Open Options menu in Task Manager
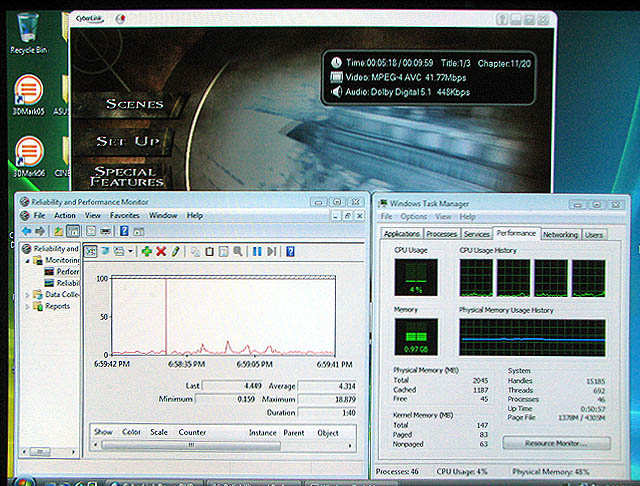 pos(413,216)
